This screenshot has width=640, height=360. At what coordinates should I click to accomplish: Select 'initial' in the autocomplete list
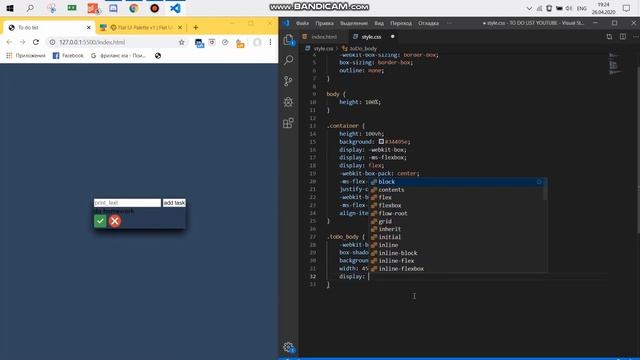click(x=457, y=237)
